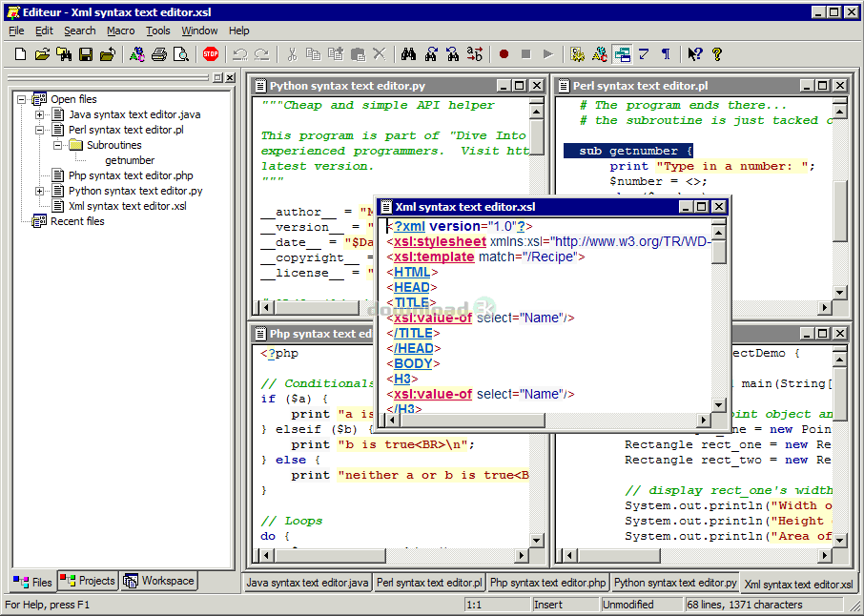Select getnumber subroutine in file tree
Viewport: 864px width, 616px height.
pyautogui.click(x=130, y=160)
